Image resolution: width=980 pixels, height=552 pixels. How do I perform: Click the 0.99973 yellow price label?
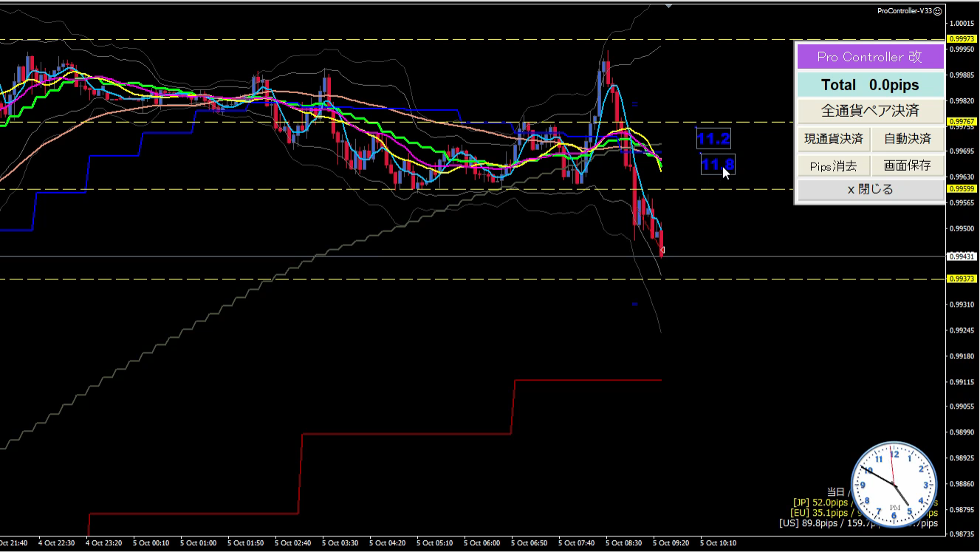tap(962, 39)
